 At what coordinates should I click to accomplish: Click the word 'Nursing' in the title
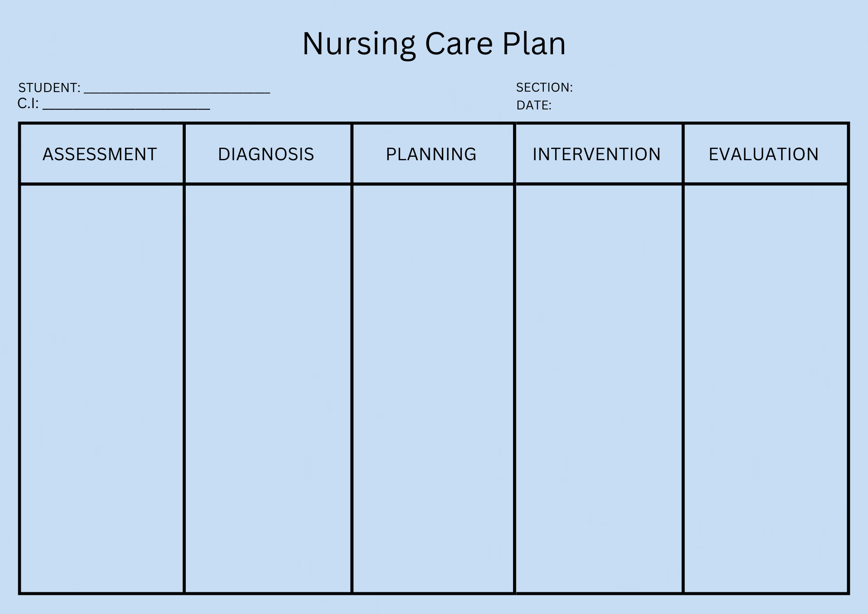tap(359, 44)
